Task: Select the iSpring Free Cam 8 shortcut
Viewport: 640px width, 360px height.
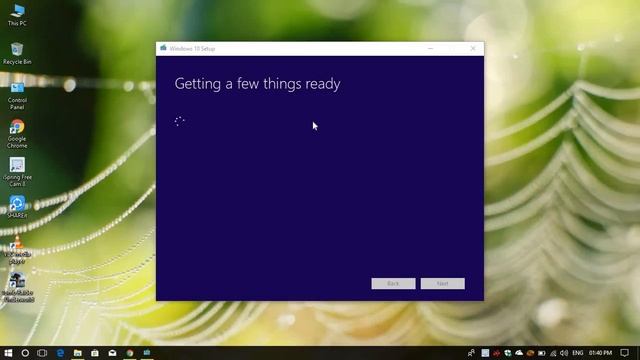Action: click(17, 172)
